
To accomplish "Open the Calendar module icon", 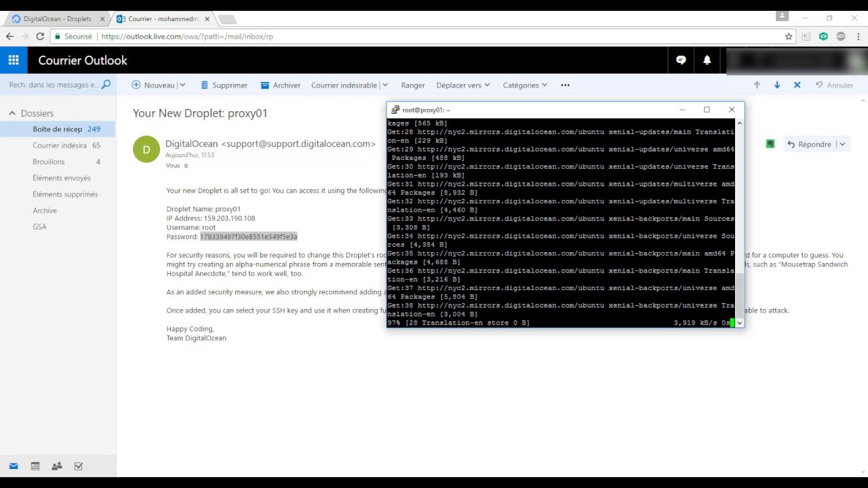I will pos(35,466).
